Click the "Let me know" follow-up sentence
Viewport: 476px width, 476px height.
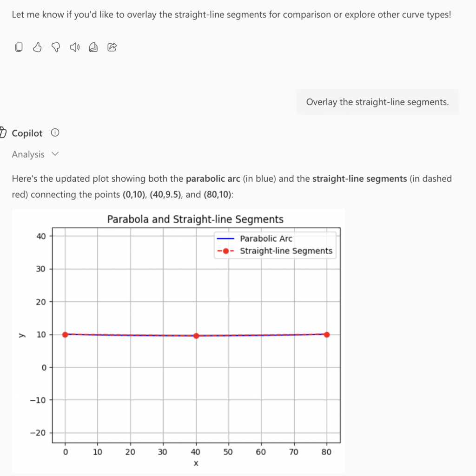tap(231, 14)
